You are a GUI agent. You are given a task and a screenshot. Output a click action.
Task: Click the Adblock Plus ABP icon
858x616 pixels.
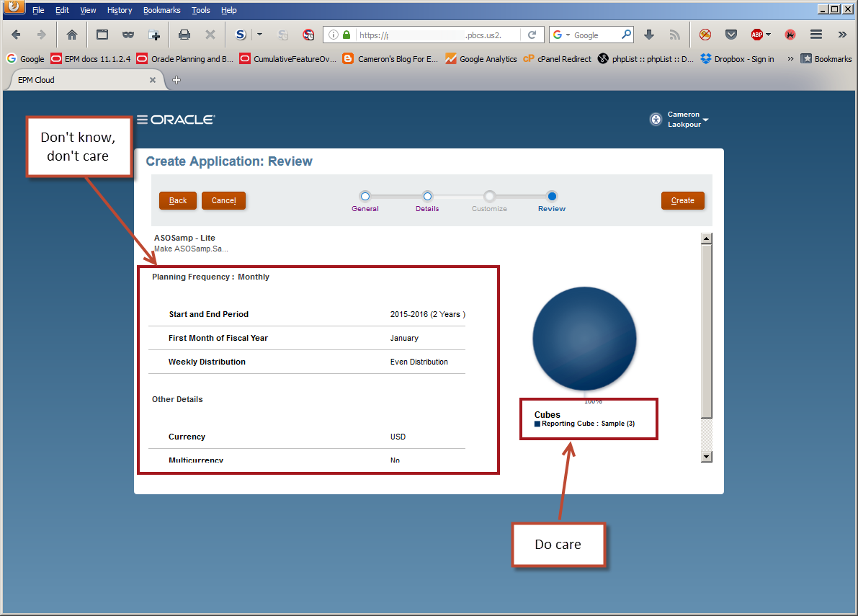757,35
